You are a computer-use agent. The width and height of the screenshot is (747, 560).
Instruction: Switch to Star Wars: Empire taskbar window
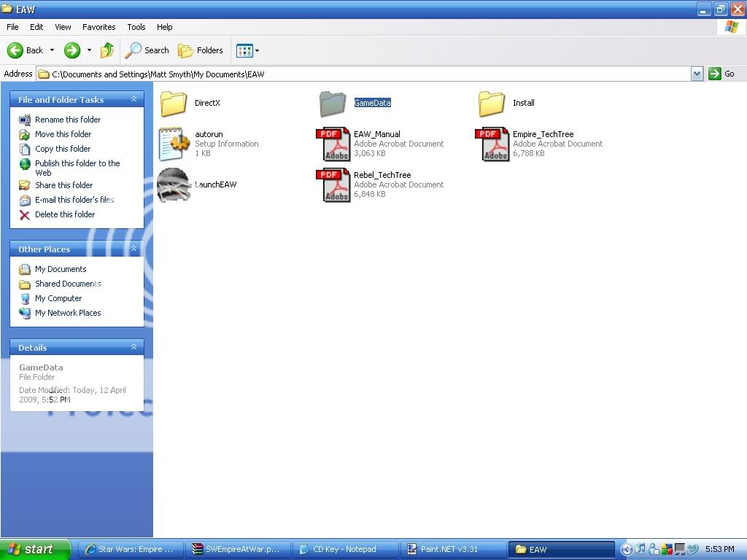pyautogui.click(x=130, y=550)
